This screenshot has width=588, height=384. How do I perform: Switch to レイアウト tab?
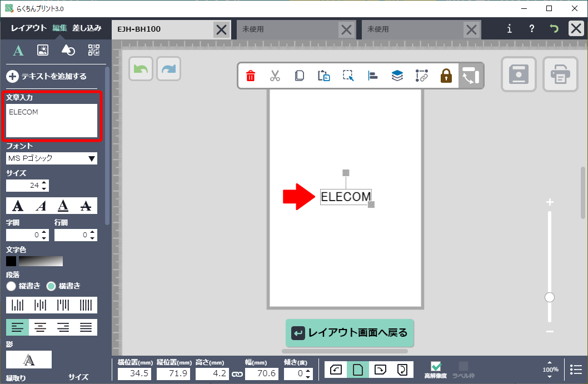(28, 28)
